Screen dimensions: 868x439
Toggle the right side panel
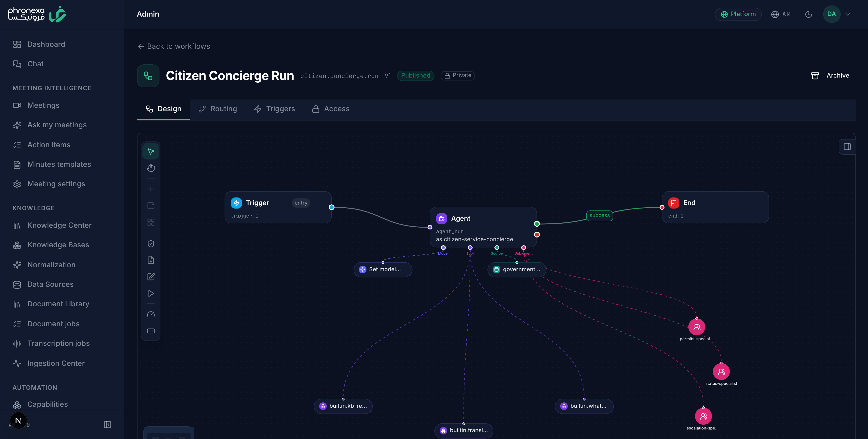point(847,147)
